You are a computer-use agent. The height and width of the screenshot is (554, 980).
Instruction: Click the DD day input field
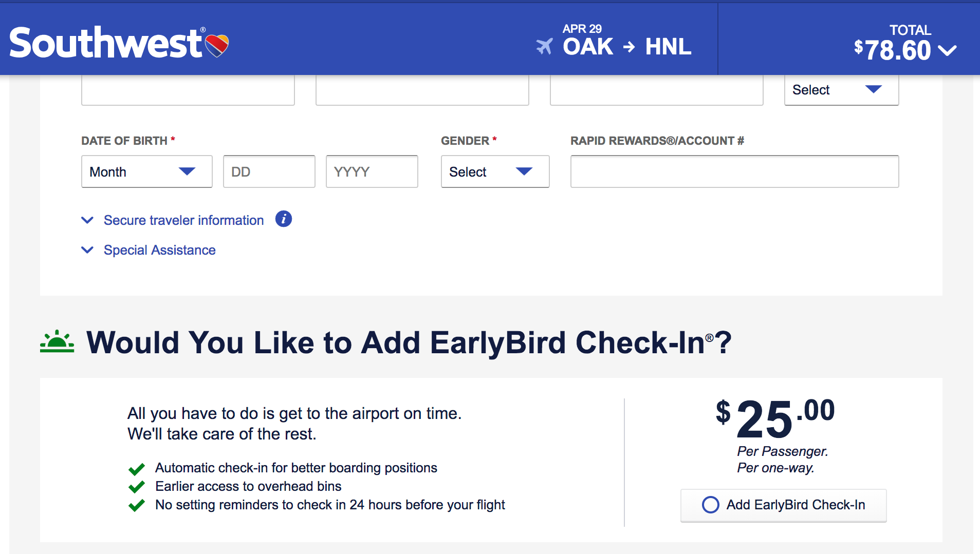click(x=269, y=171)
